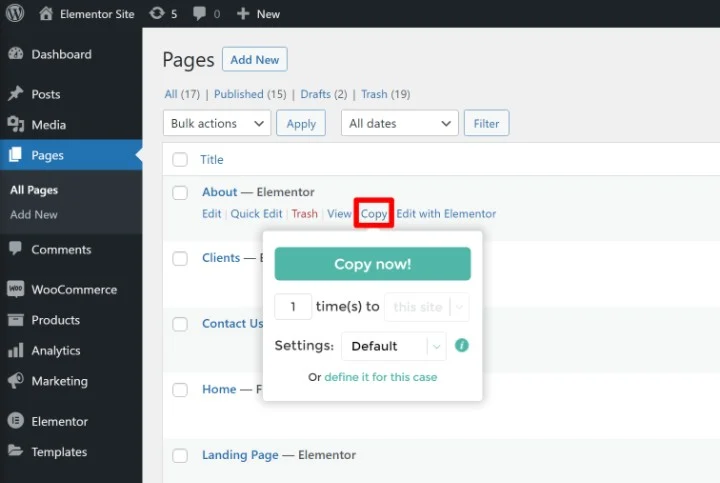
Task: Open the All dates dropdown
Action: click(399, 123)
